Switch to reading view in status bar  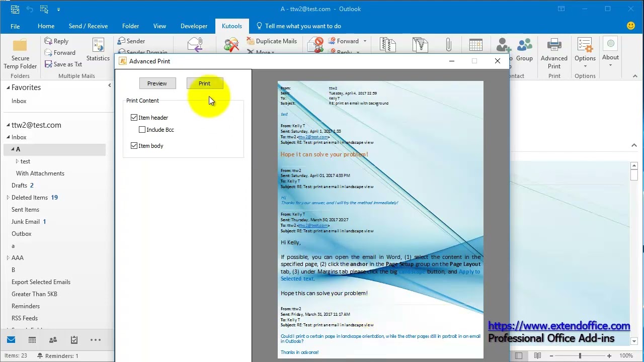537,355
